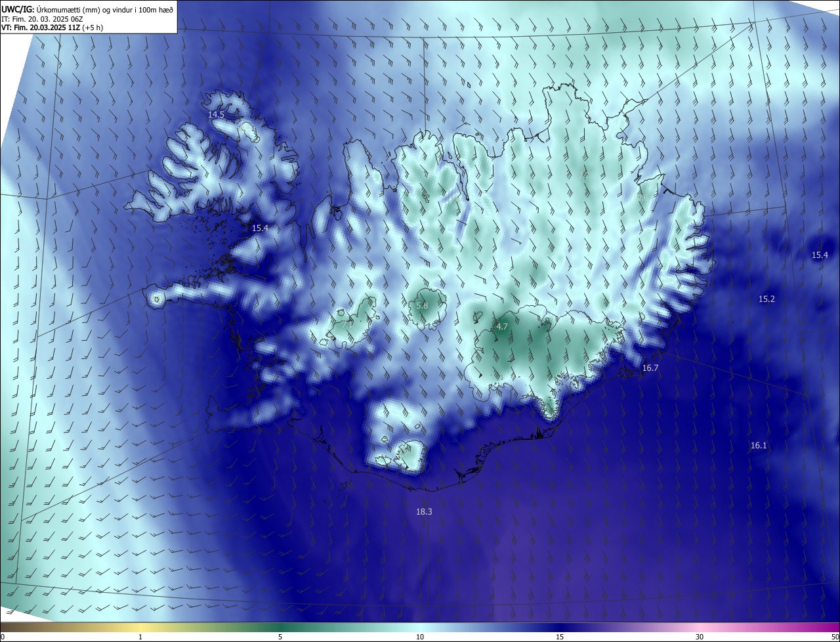Viewport: 840px width, 642px height.
Task: Click the 50 tick on the colour scale
Action: [x=835, y=637]
